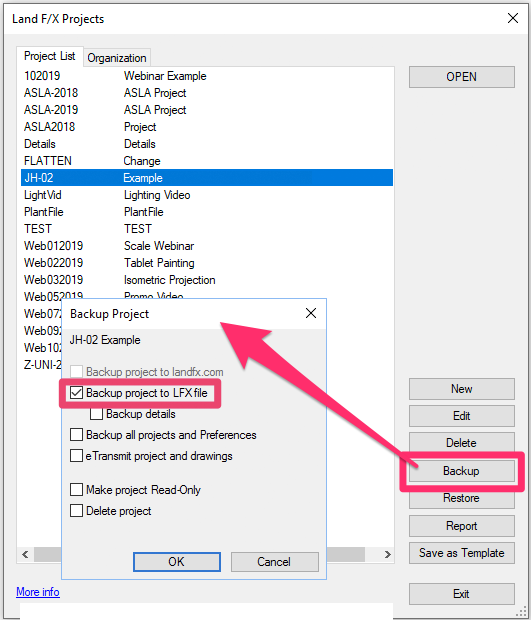This screenshot has height=620, width=531.
Task: Click disabled Backup project to landfx.com checkbox
Action: pyautogui.click(x=76, y=372)
